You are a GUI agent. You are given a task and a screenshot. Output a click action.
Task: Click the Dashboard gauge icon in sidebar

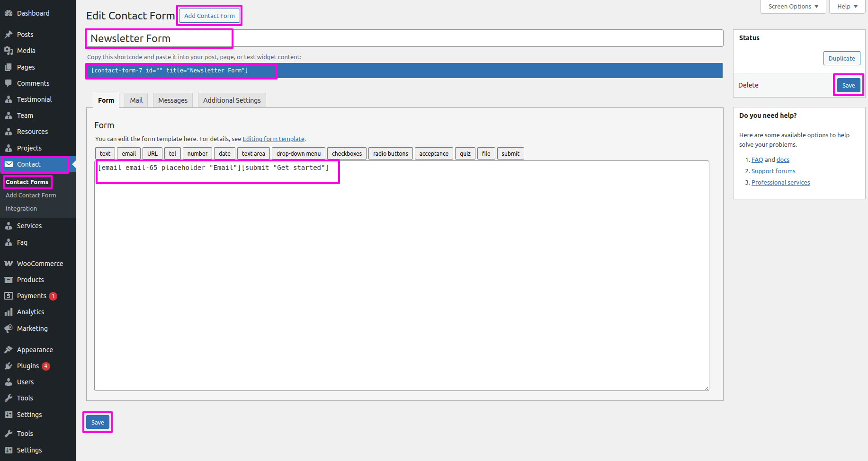(9, 13)
